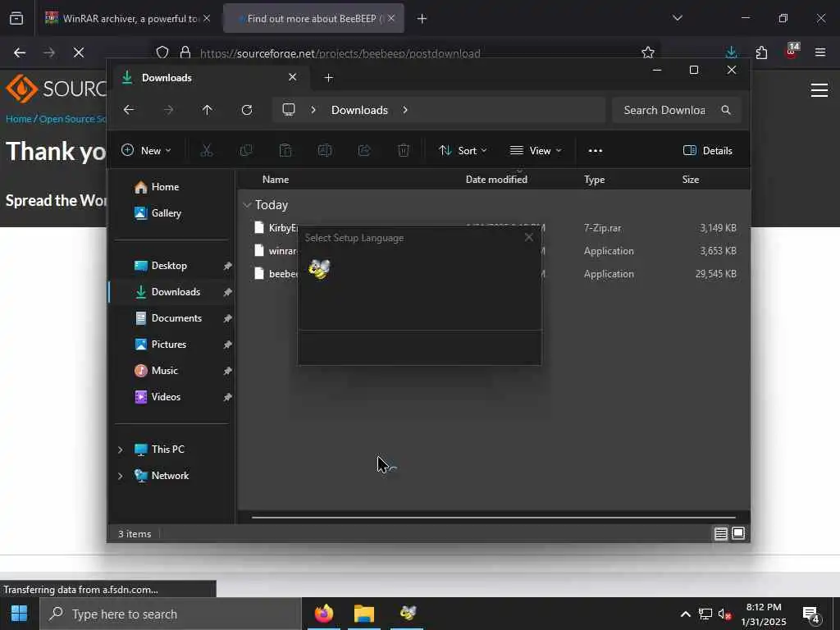
Task: Show hidden system tray icons
Action: pos(685,614)
